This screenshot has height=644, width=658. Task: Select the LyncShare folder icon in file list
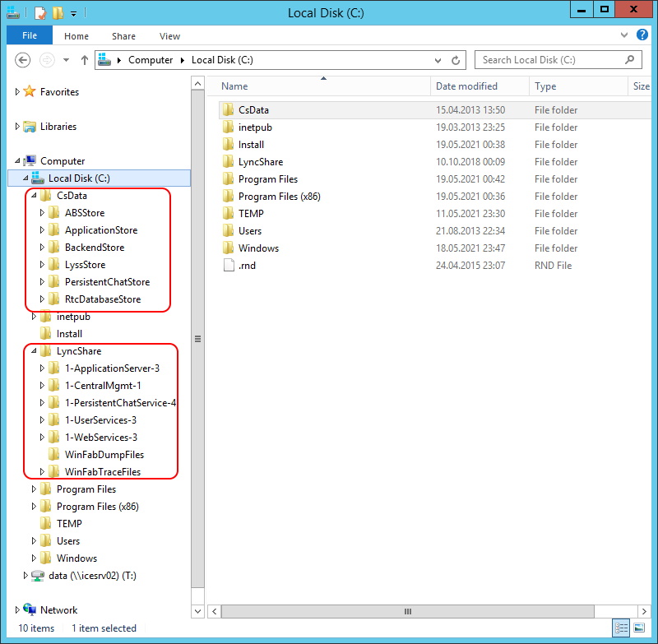click(x=228, y=161)
